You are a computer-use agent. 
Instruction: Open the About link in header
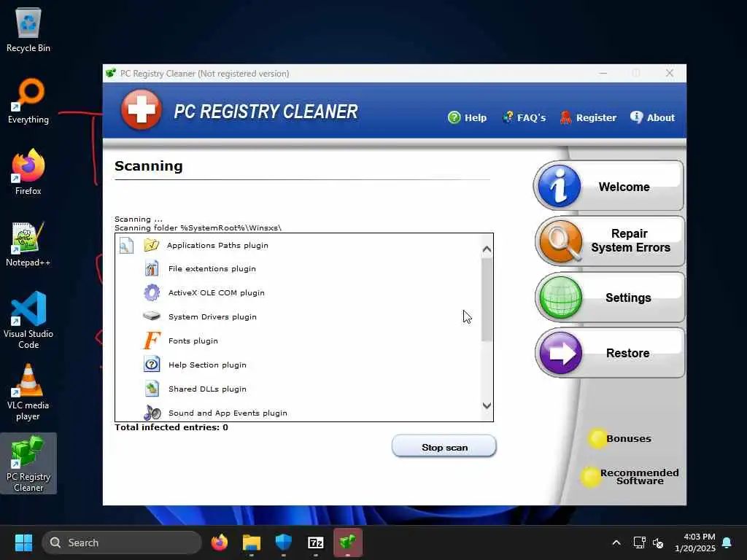(652, 117)
